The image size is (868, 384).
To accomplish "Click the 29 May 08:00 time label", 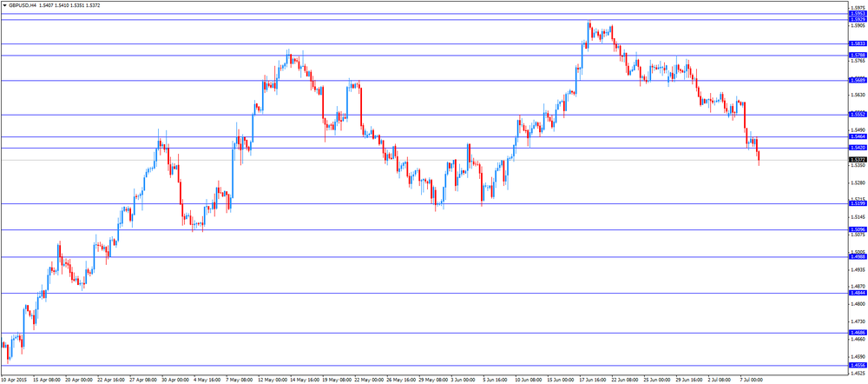I will point(435,381).
